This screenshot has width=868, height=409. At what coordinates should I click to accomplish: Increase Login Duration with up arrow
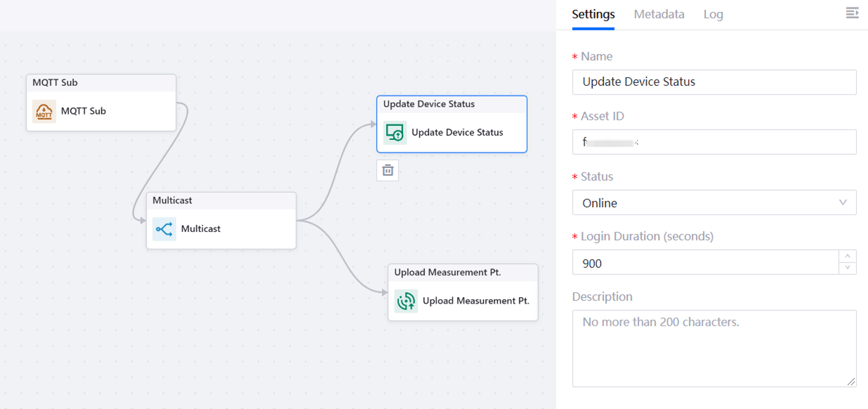[847, 256]
